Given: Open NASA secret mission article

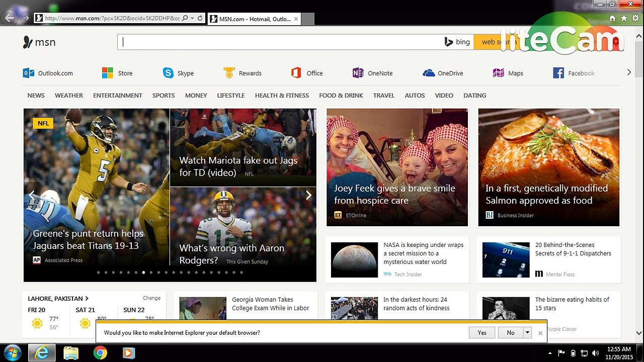Looking at the screenshot, I should click(x=397, y=260).
